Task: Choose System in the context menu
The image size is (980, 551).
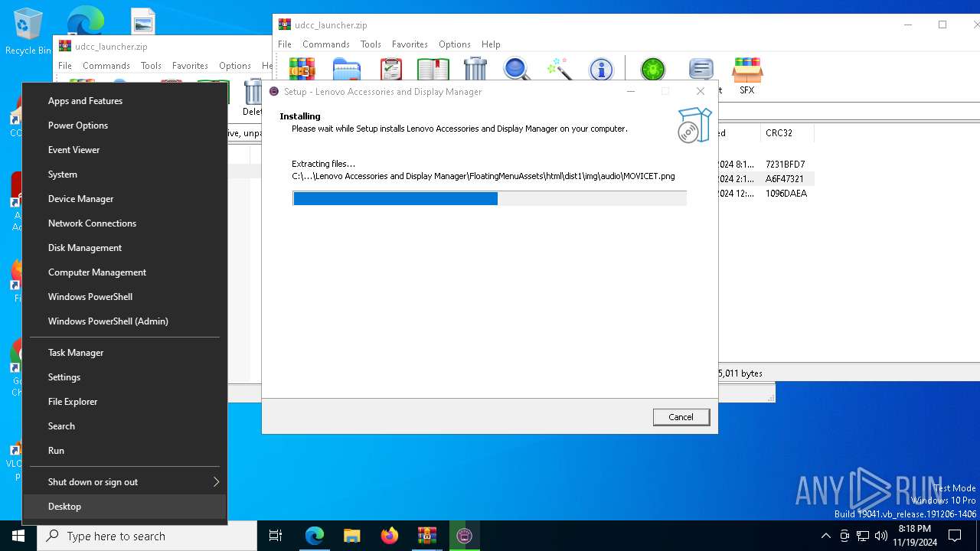Action: (x=125, y=174)
